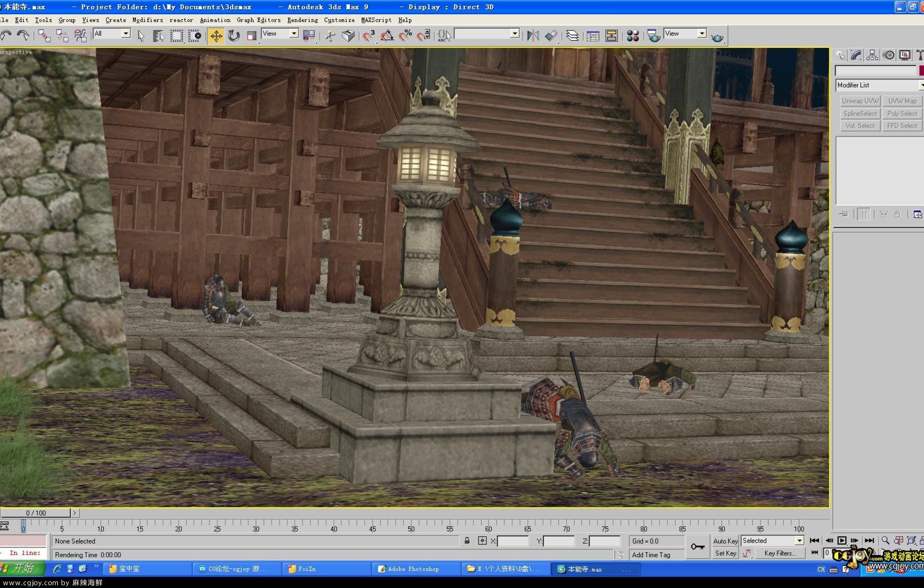Click the Select and Manipulate icon

point(330,36)
